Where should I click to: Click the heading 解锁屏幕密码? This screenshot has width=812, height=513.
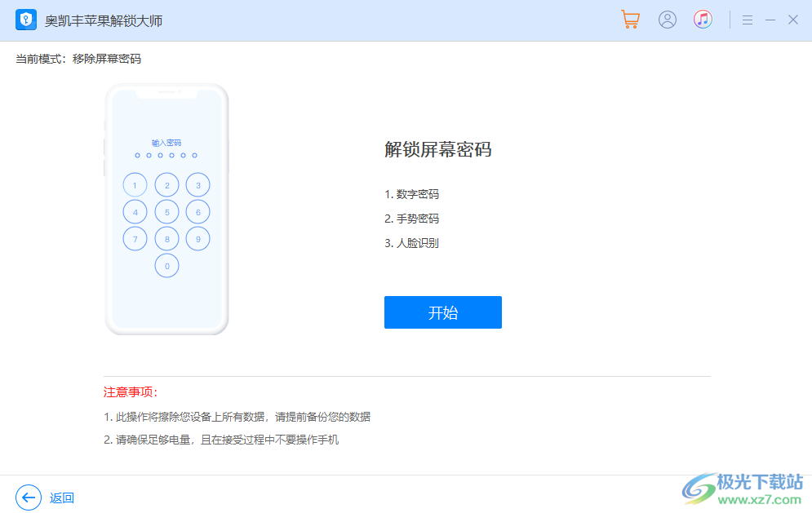point(437,149)
